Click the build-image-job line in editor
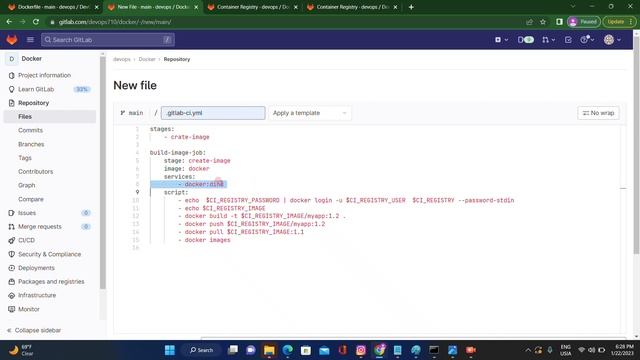Screen dimensions: 640x360 pyautogui.click(x=178, y=153)
